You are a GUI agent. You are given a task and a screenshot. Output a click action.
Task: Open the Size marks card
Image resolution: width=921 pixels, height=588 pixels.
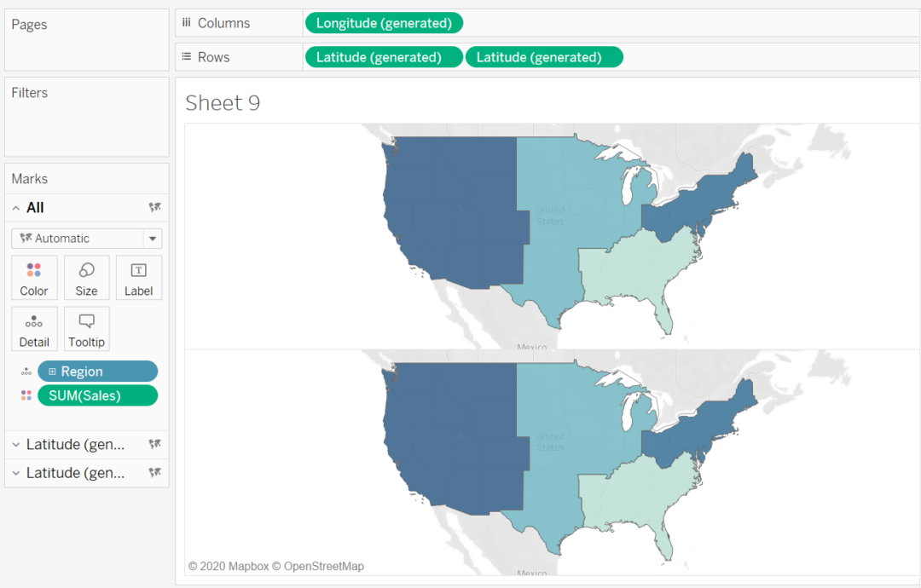click(86, 278)
